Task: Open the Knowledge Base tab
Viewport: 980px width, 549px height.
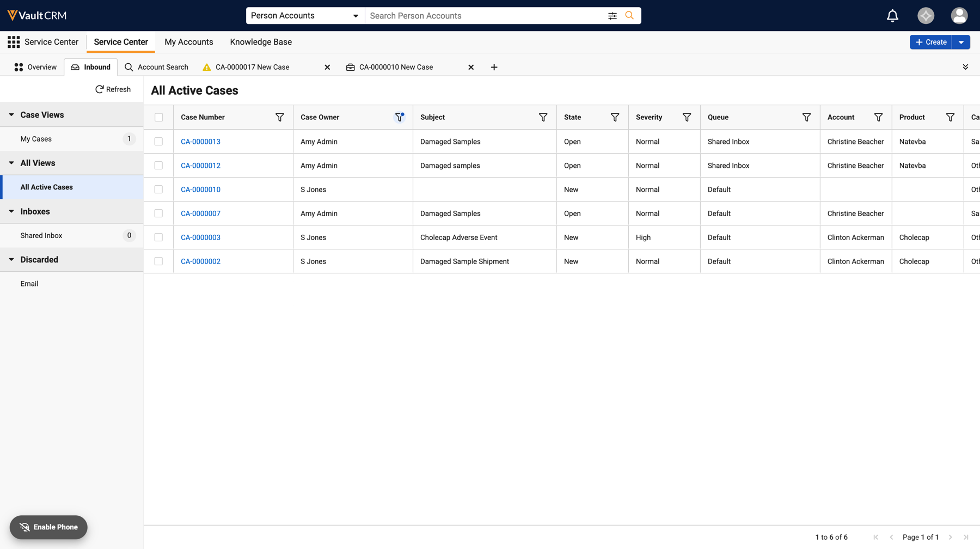Action: tap(261, 42)
